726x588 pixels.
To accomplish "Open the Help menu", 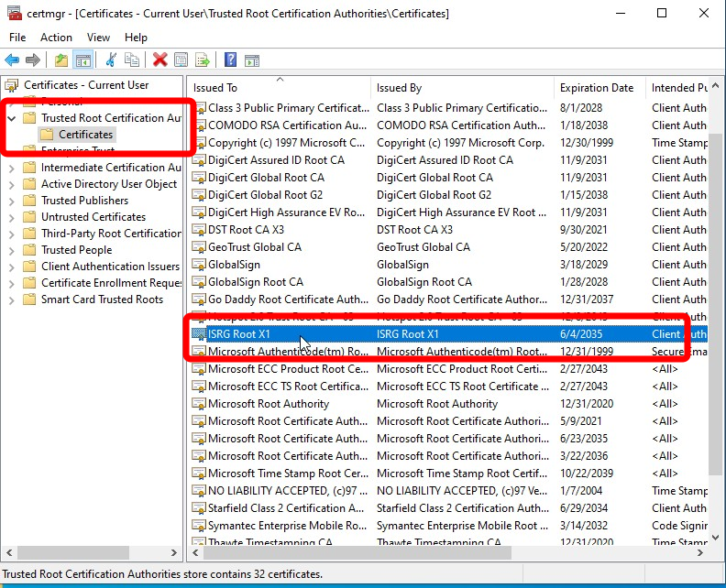I will click(x=136, y=38).
